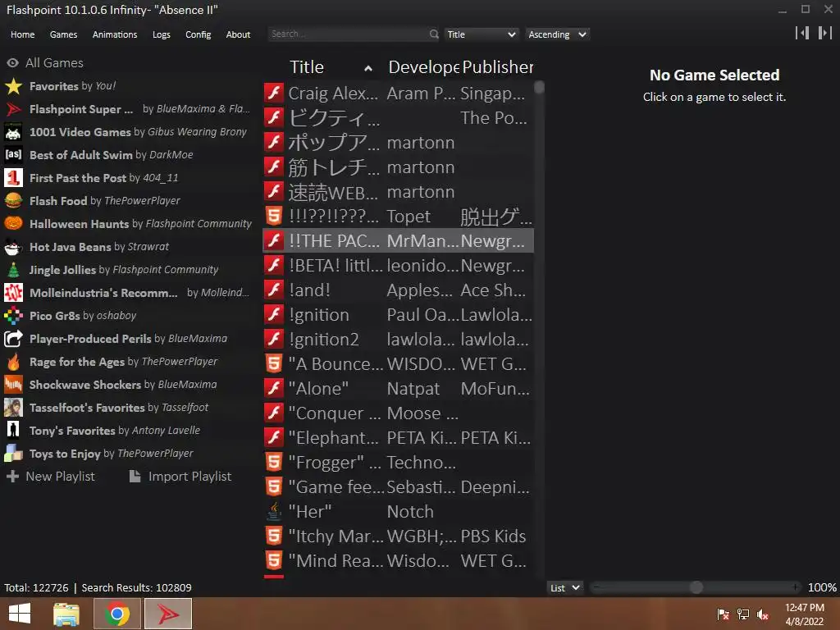Open the Title sort-by dropdown
The image size is (840, 630).
(481, 34)
